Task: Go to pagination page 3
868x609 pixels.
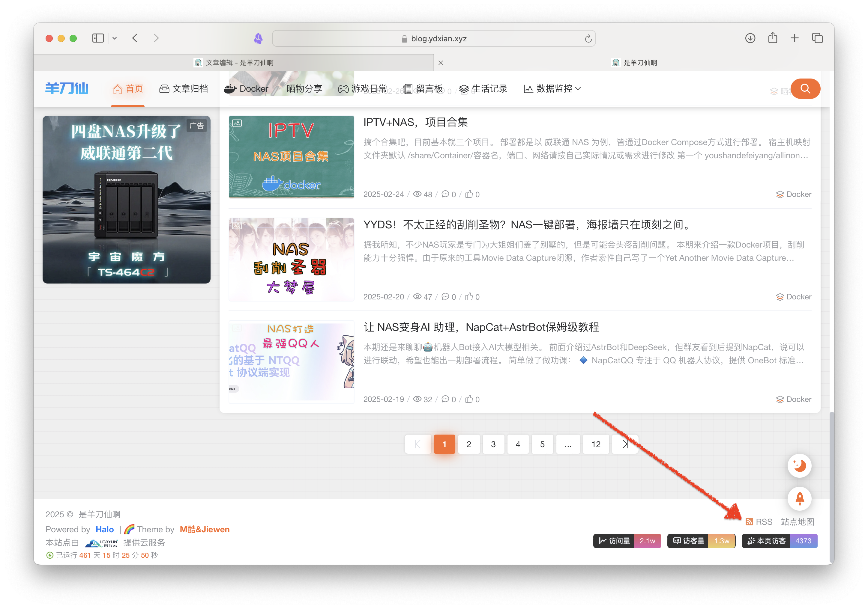Action: coord(493,444)
